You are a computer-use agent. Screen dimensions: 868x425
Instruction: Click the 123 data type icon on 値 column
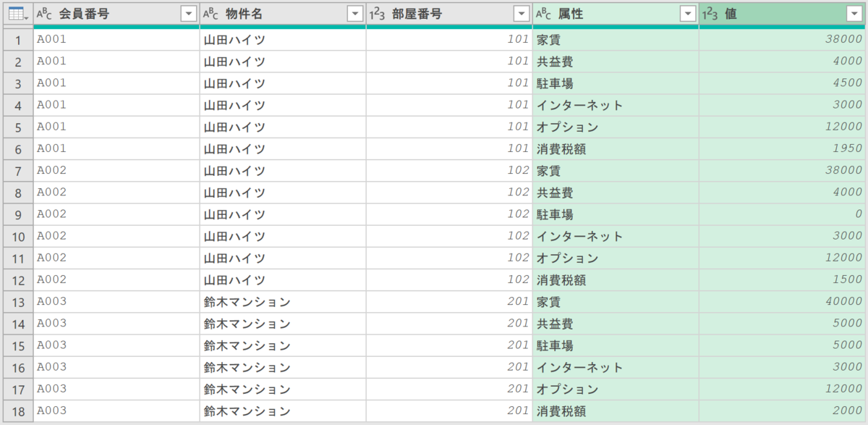(x=711, y=13)
